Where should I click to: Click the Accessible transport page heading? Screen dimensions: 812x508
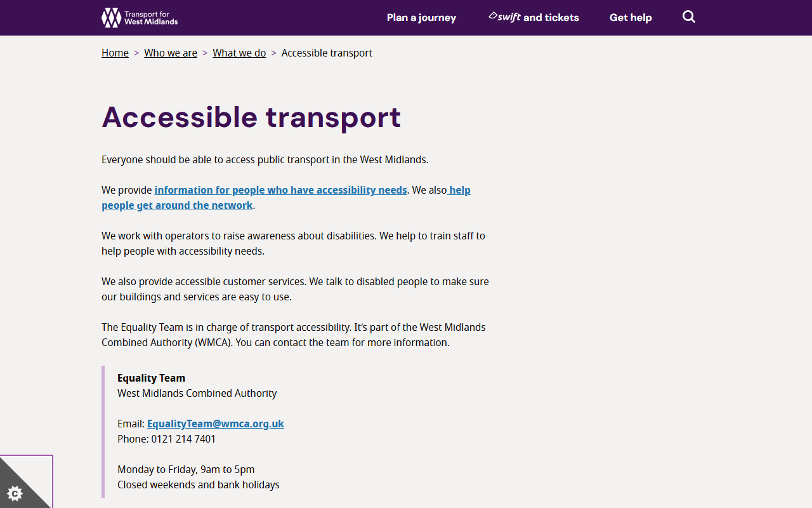point(251,117)
